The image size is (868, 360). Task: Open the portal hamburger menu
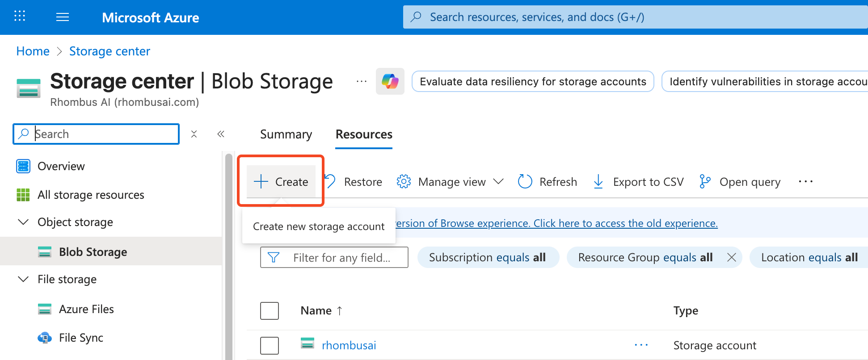point(63,17)
